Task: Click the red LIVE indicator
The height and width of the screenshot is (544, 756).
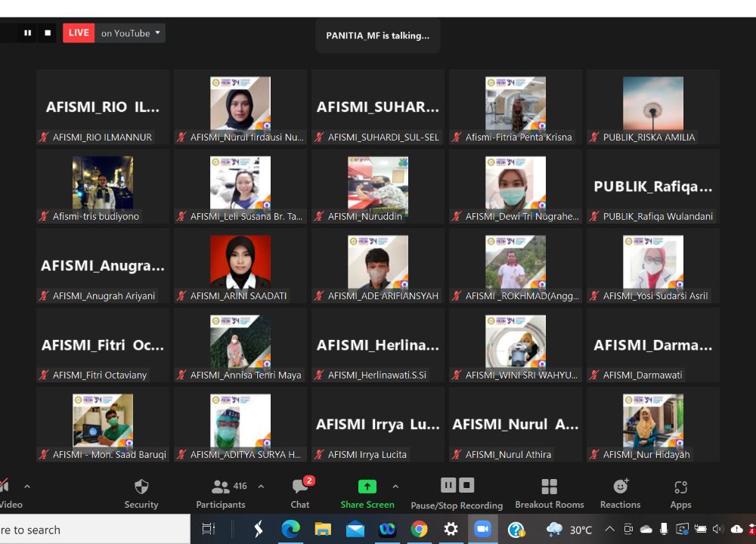Action: coord(79,32)
